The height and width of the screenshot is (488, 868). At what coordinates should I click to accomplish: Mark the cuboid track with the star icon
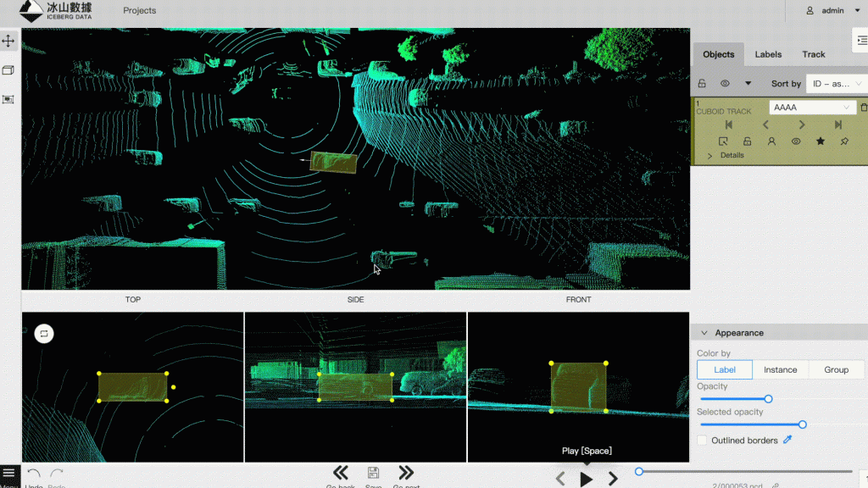pos(820,141)
